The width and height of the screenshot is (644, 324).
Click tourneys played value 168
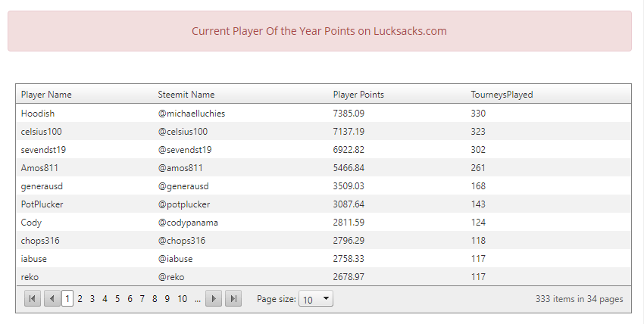(x=478, y=186)
